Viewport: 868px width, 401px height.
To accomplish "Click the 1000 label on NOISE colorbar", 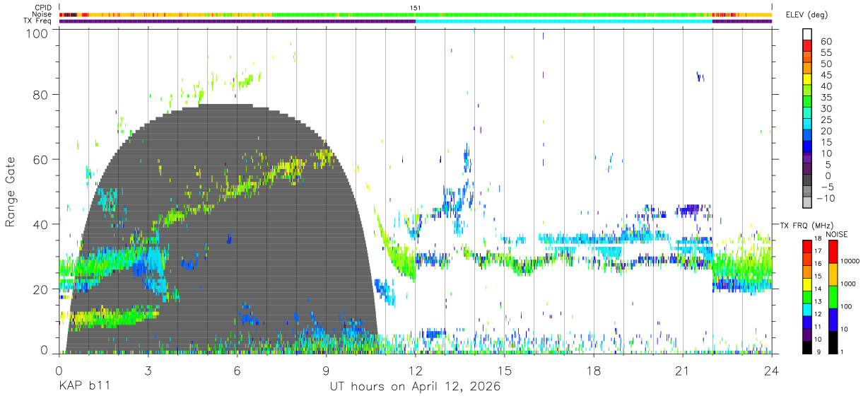I will pos(849,284).
